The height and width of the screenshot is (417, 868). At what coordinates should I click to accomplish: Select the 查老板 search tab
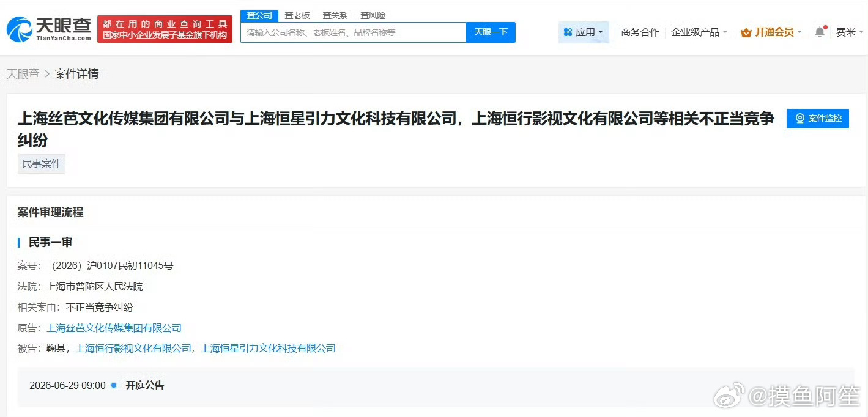coord(297,15)
